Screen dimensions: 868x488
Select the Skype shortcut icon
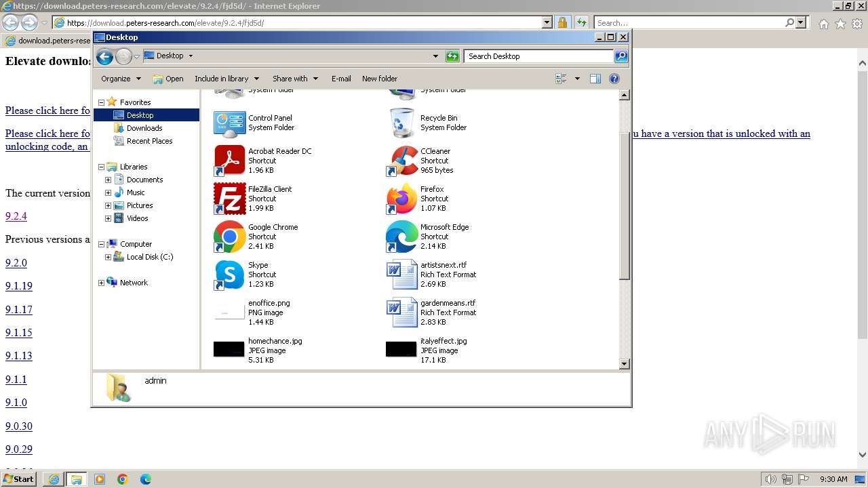(x=229, y=274)
